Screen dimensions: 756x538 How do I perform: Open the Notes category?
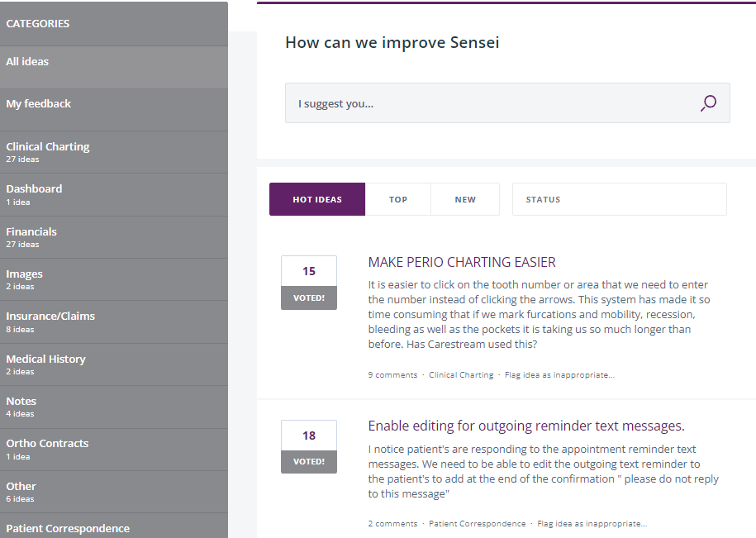point(114,407)
